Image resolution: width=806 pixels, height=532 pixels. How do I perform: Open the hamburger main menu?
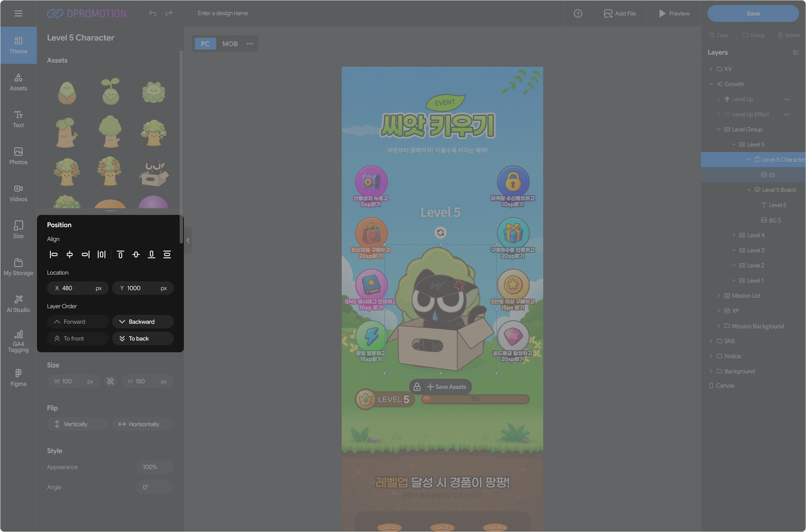click(18, 13)
